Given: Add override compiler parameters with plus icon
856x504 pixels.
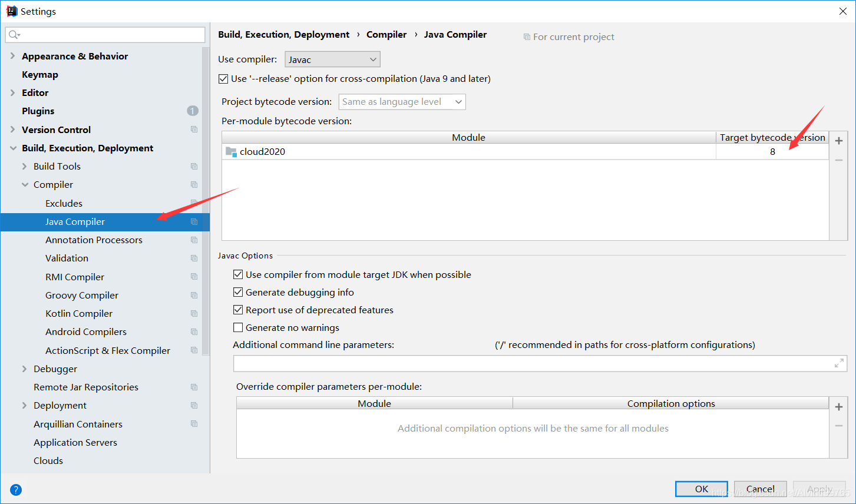Looking at the screenshot, I should (838, 407).
